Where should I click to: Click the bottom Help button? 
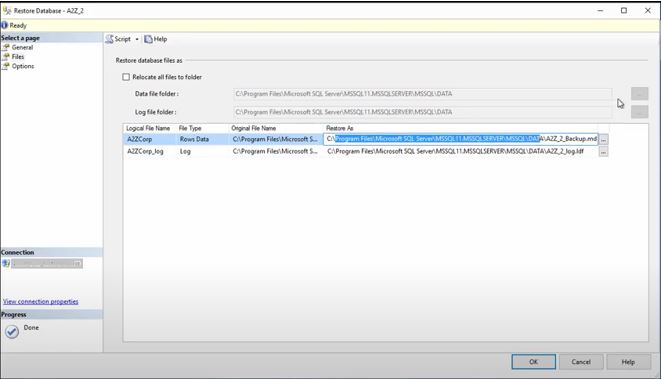[628, 362]
